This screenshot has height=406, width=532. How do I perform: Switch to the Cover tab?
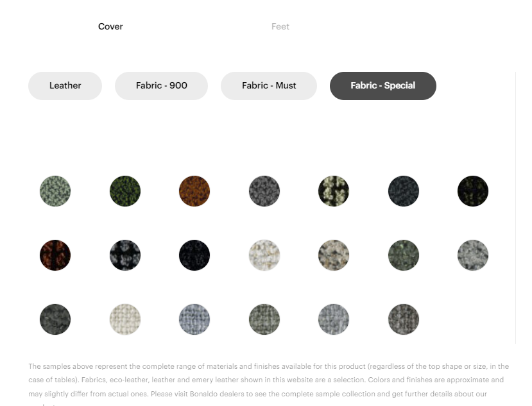click(110, 26)
